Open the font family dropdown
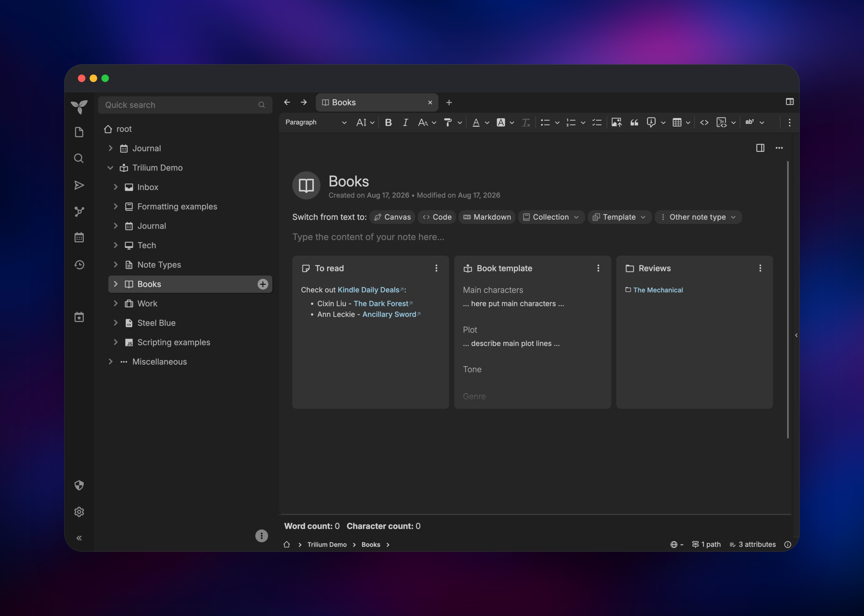This screenshot has height=616, width=864. click(427, 123)
